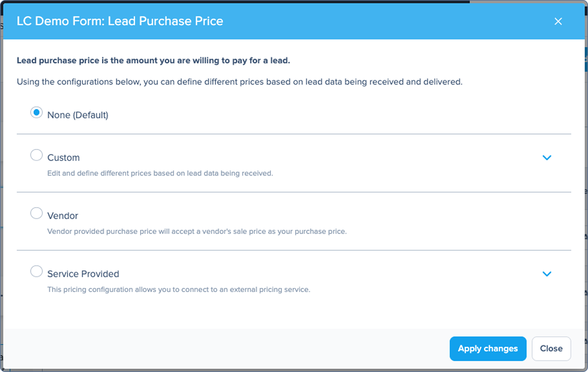Close the dialog with the X icon
The height and width of the screenshot is (372, 588).
click(x=558, y=21)
